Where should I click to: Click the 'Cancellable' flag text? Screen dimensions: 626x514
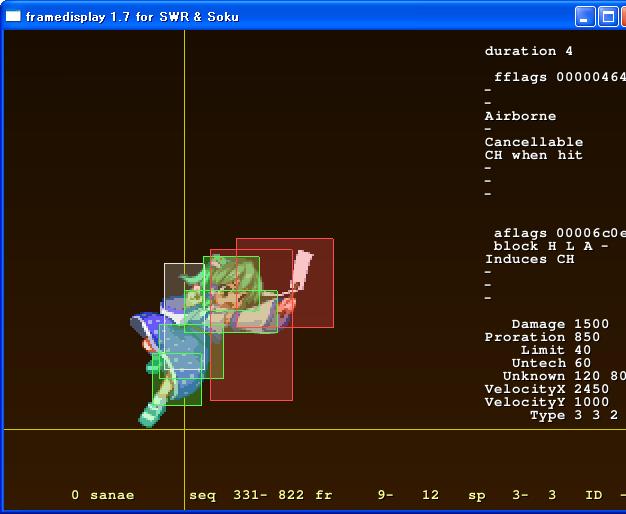[x=533, y=142]
